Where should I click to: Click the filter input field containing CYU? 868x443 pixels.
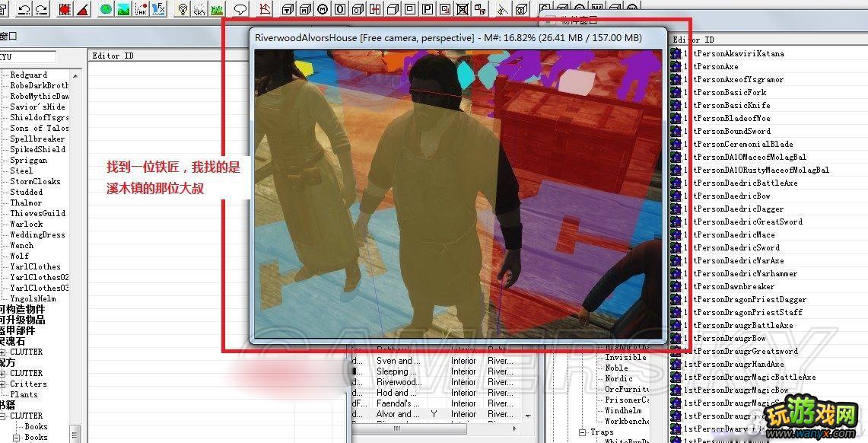27,57
